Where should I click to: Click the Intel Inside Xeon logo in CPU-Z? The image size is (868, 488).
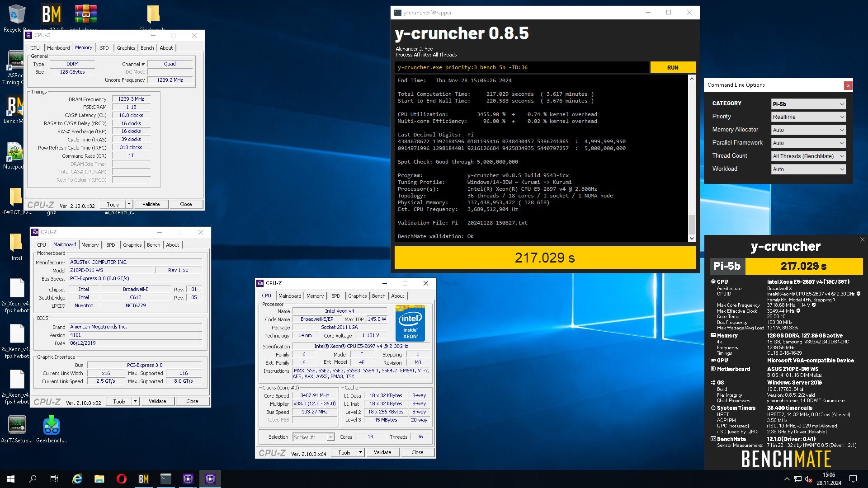pyautogui.click(x=410, y=324)
